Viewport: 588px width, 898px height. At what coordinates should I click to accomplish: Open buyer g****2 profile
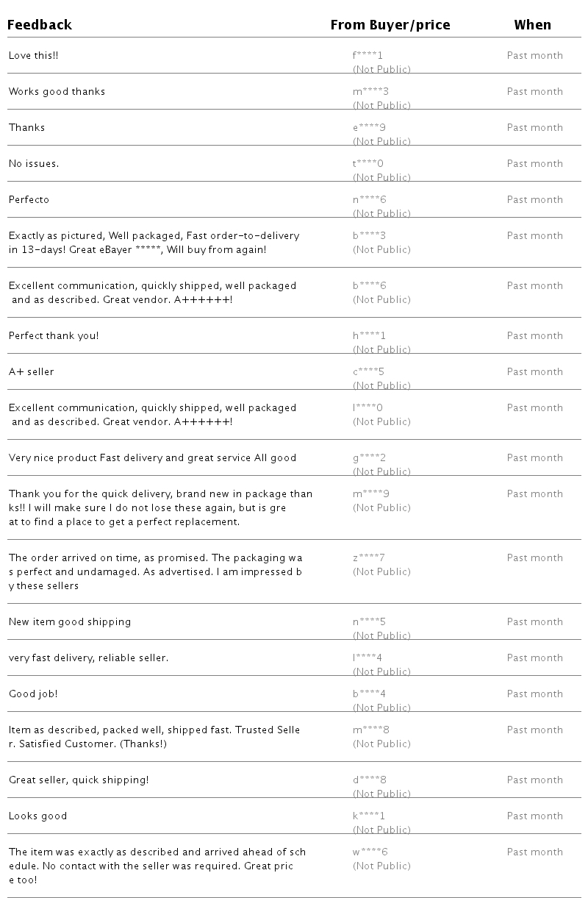369,457
